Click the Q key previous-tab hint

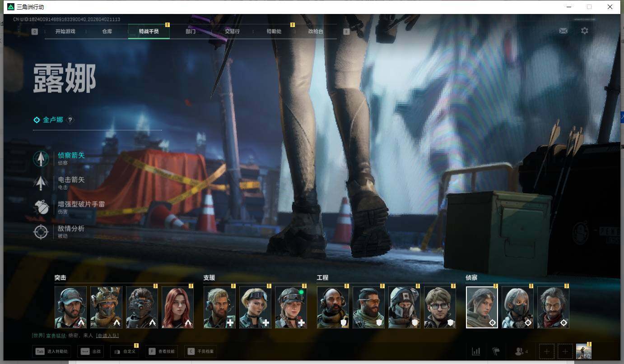point(35,32)
